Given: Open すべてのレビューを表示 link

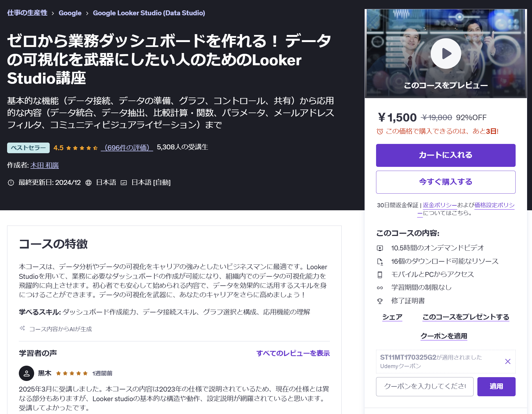Looking at the screenshot, I should [293, 353].
